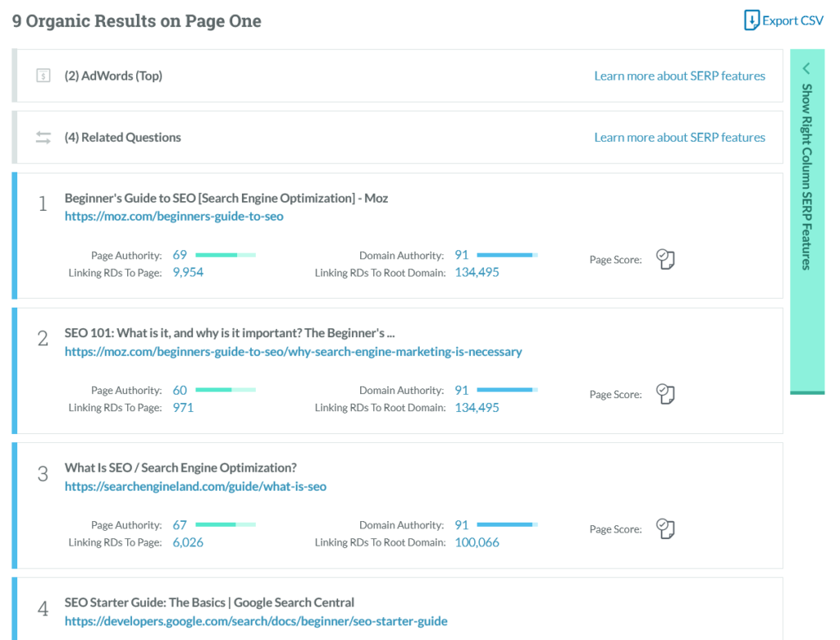
Task: Open moz.com/beginners-guide-to-seo URL
Action: click(174, 216)
